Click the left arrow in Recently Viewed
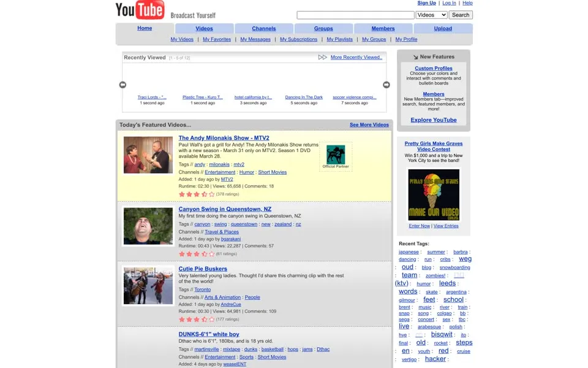This screenshot has width=588, height=368. (x=123, y=85)
